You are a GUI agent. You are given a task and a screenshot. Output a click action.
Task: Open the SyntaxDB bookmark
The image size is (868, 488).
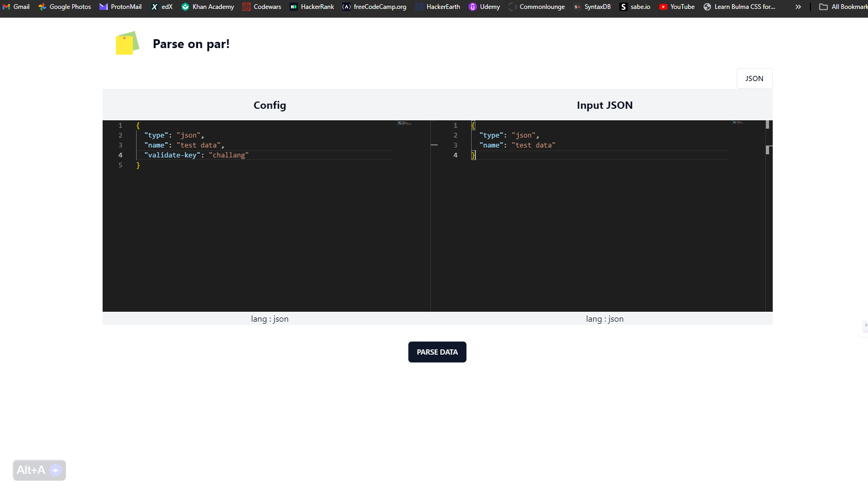[x=592, y=7]
